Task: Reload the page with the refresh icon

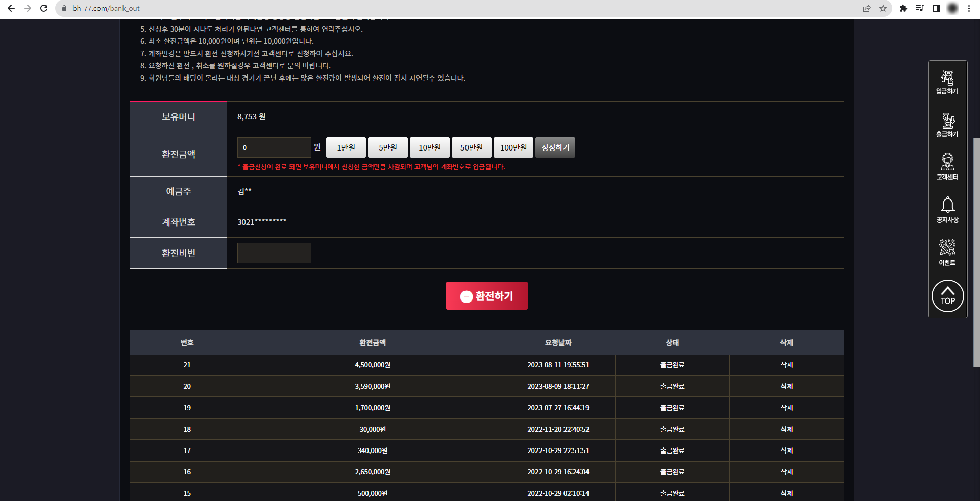Action: point(44,8)
